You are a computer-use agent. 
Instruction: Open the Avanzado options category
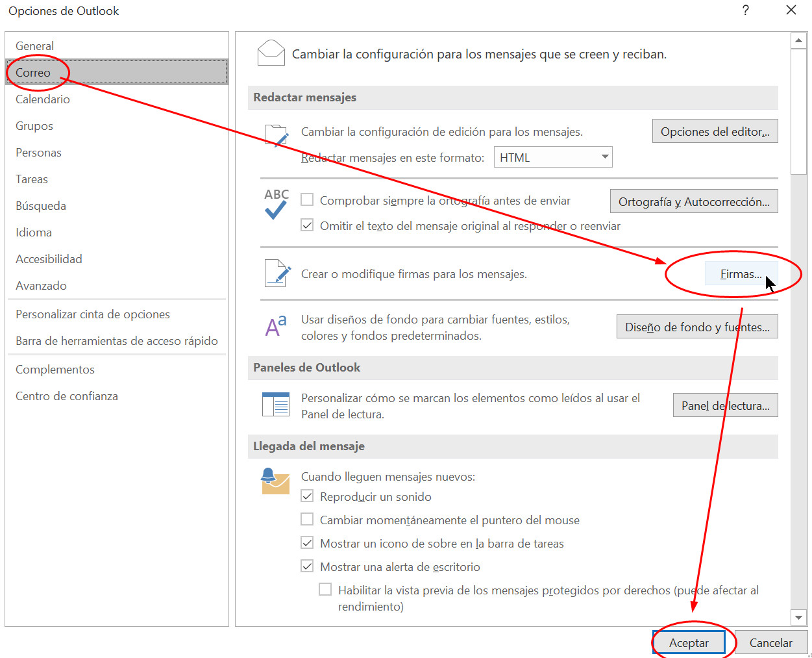(x=41, y=286)
